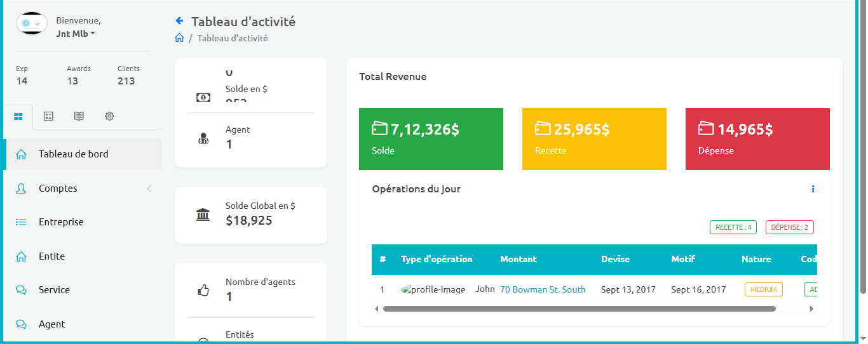Select the grid dashboard tab icon

pyautogui.click(x=18, y=116)
